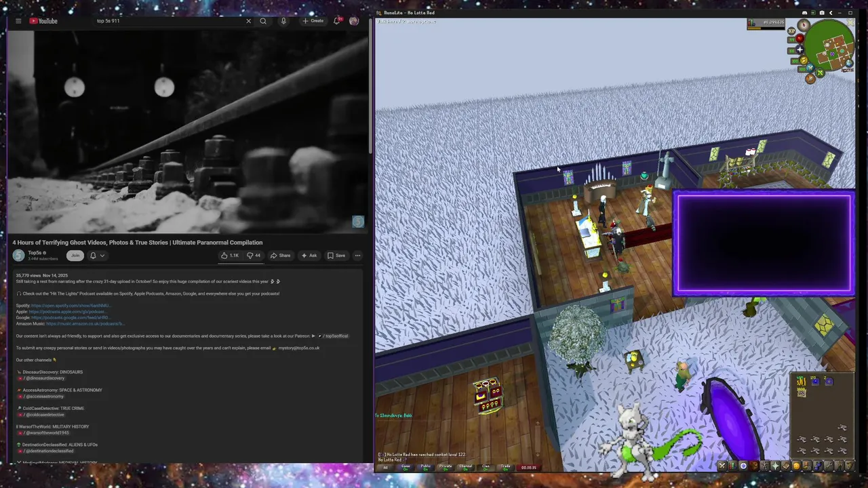Open the top5sofficial Patreon link
The width and height of the screenshot is (868, 488).
coord(334,336)
